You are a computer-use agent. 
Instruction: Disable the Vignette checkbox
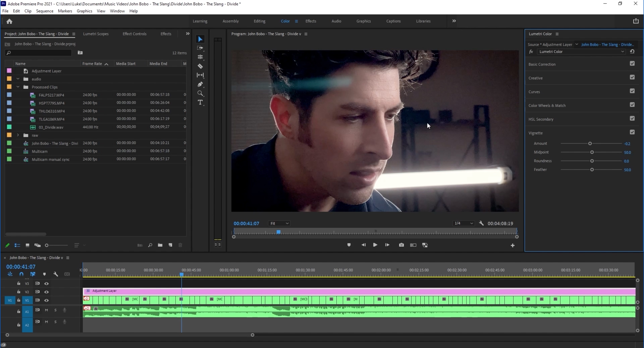pyautogui.click(x=632, y=132)
